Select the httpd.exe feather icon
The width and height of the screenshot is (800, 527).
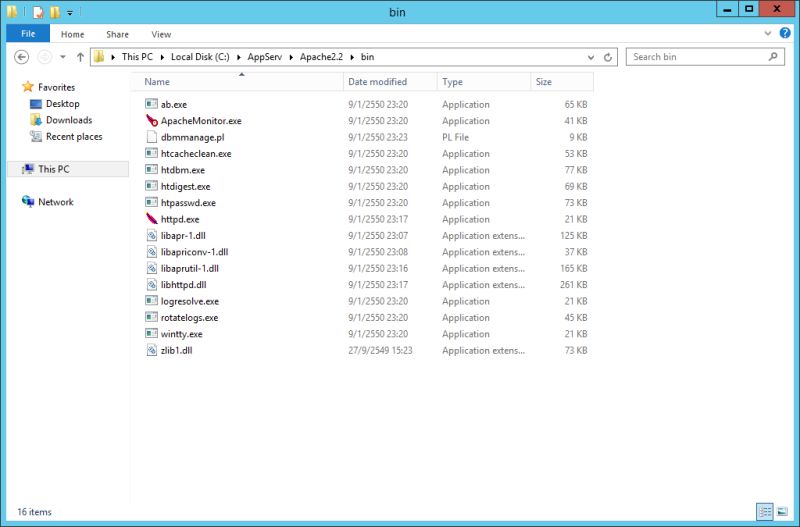(x=152, y=219)
